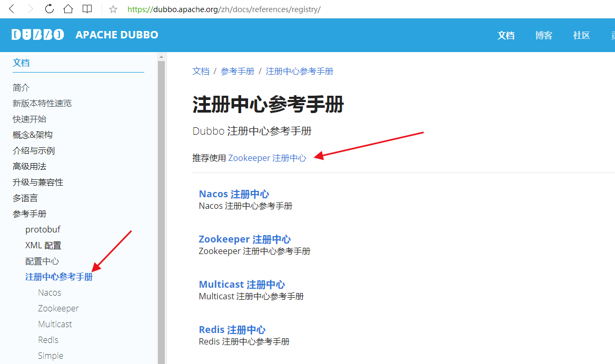
Task: Open 配置中心 in the sidebar
Action: point(42,261)
